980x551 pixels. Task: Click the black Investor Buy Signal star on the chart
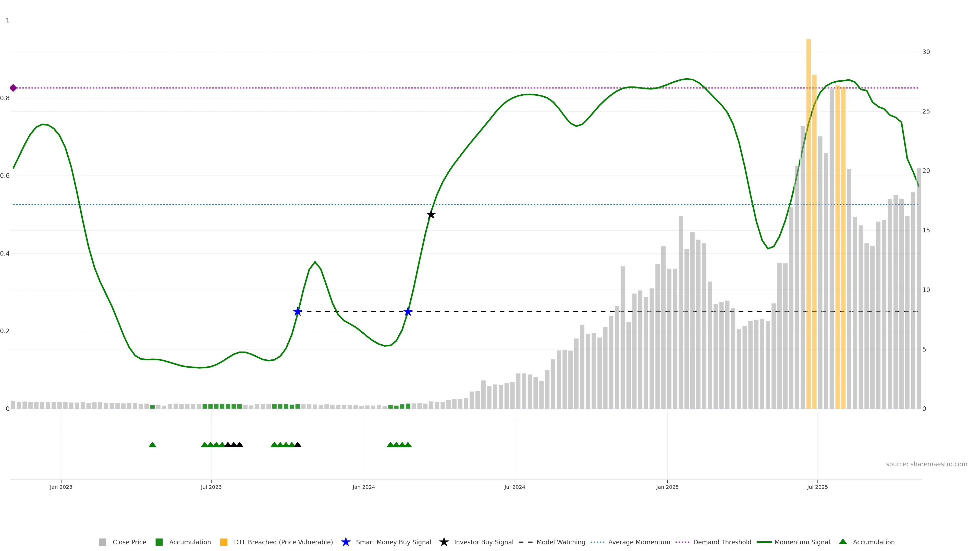click(x=431, y=215)
